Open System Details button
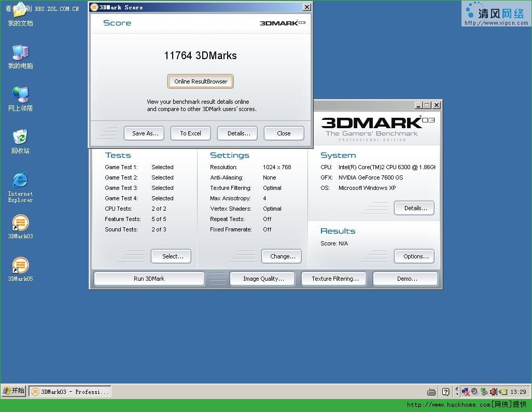Screen dimensions: 532x412 [414, 208]
